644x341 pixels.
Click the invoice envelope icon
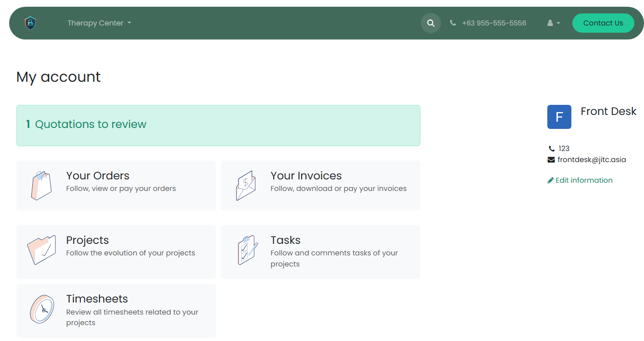tap(245, 186)
